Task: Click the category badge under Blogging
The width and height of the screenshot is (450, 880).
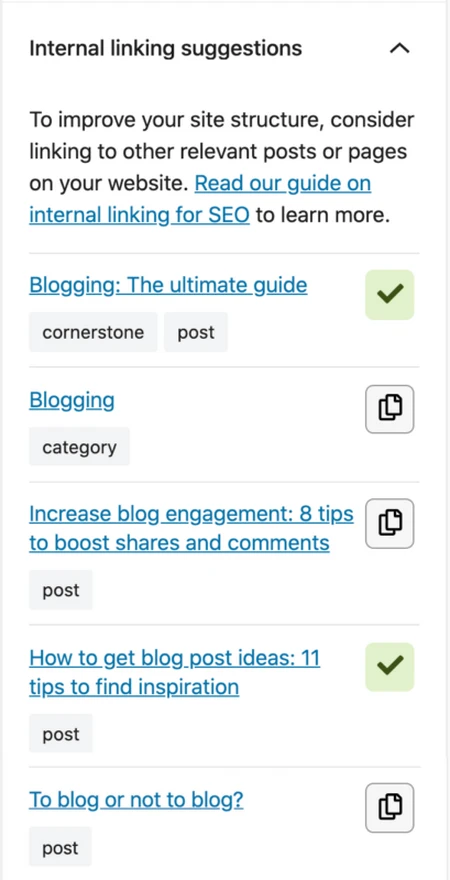Action: coord(79,447)
